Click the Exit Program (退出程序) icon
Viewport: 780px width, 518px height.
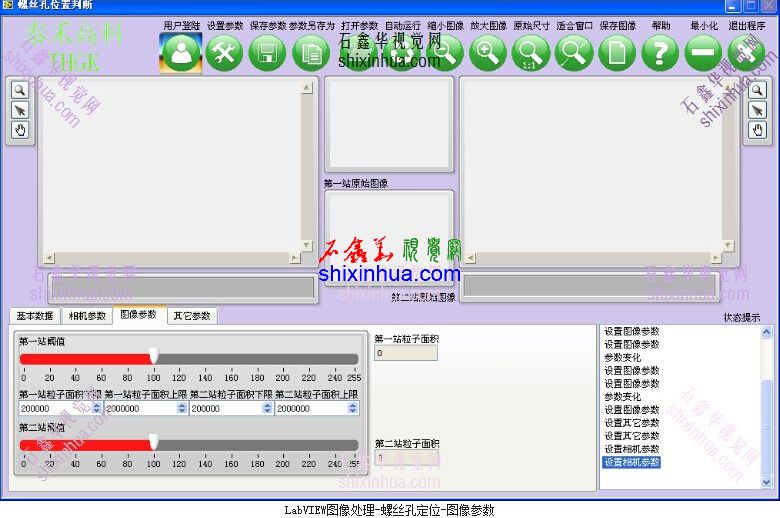point(746,53)
